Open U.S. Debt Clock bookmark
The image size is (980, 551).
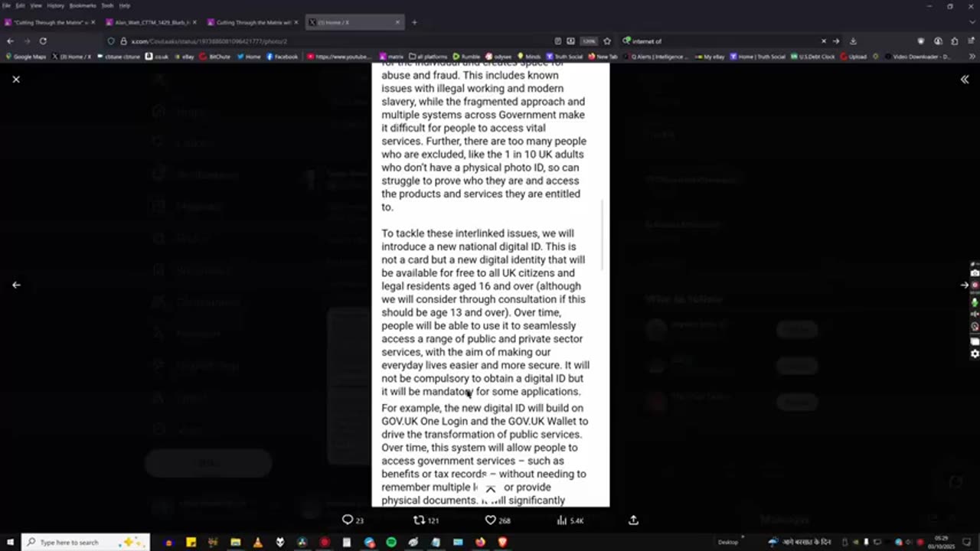click(x=813, y=57)
